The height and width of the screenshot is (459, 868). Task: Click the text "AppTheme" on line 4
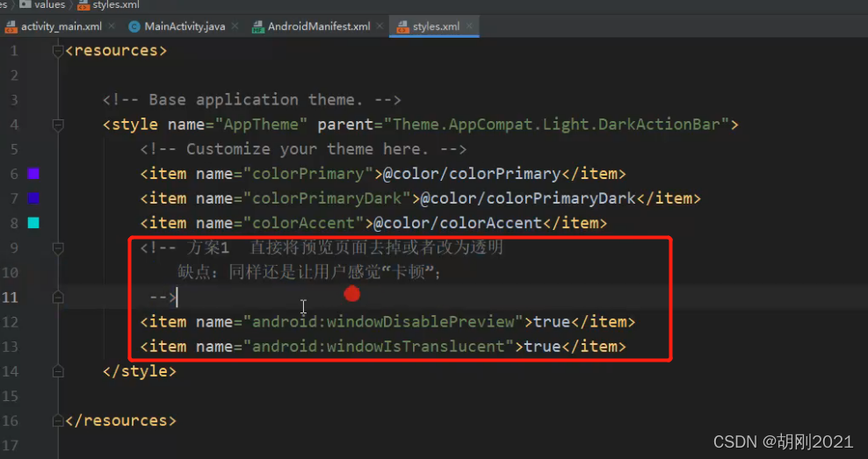pos(260,125)
